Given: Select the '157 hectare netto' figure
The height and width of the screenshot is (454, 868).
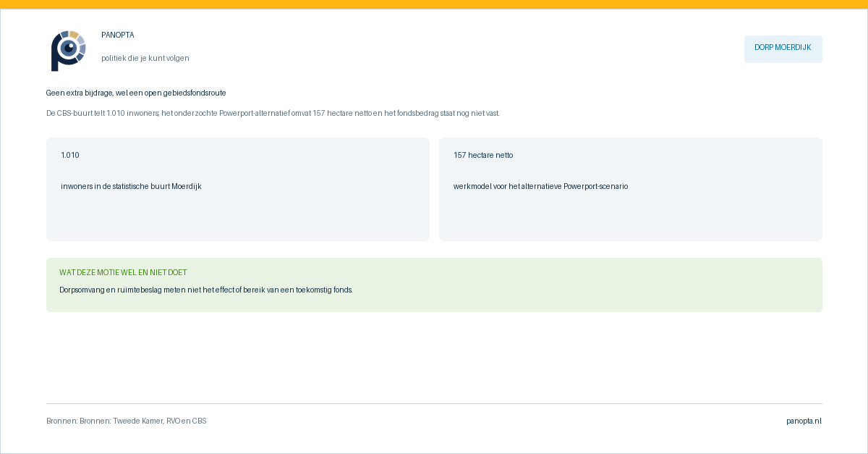Looking at the screenshot, I should [483, 155].
